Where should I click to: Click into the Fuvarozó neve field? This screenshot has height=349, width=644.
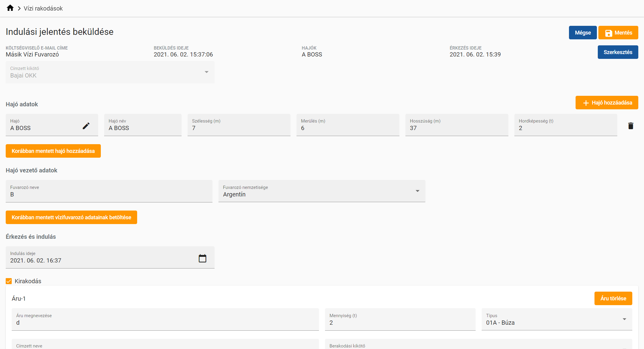pyautogui.click(x=109, y=194)
